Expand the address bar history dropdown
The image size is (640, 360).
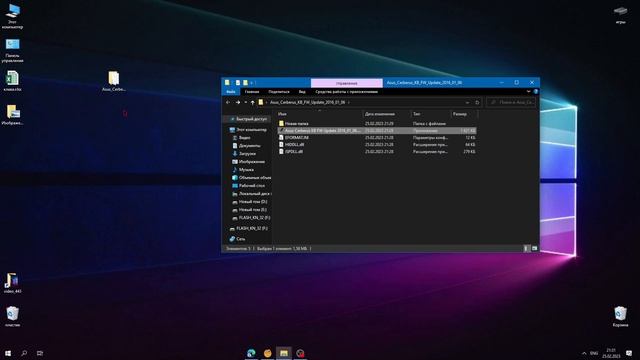pyautogui.click(x=467, y=102)
